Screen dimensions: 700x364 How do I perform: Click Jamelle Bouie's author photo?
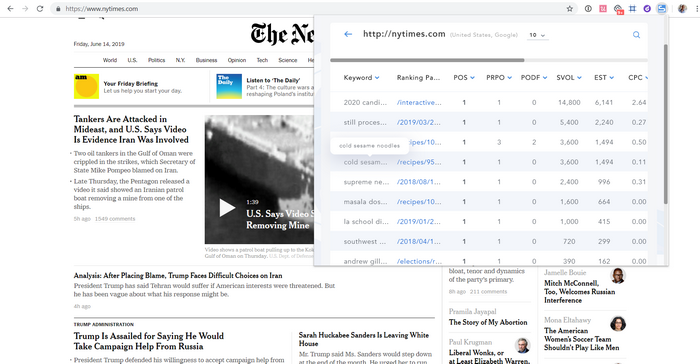tap(618, 276)
